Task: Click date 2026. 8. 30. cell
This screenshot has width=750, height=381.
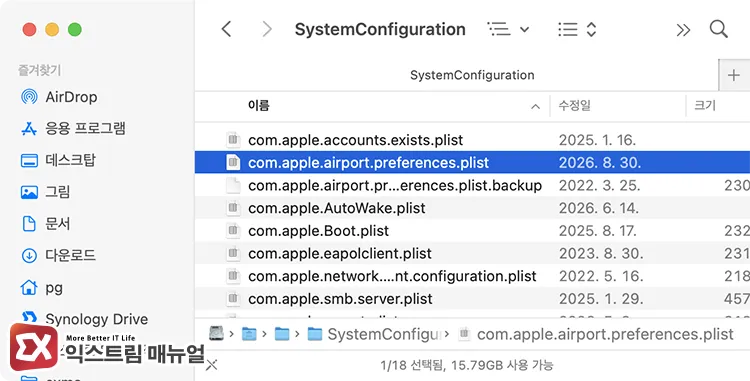Action: click(x=600, y=163)
